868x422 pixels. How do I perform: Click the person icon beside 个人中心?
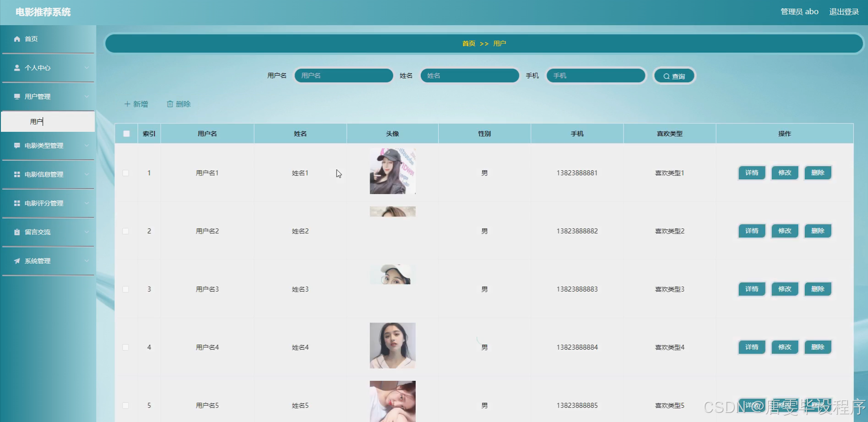click(x=17, y=68)
